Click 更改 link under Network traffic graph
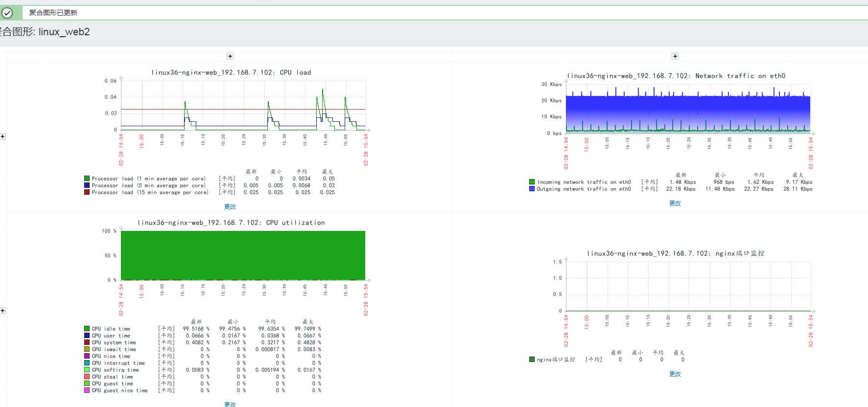868x407 pixels. coord(675,203)
